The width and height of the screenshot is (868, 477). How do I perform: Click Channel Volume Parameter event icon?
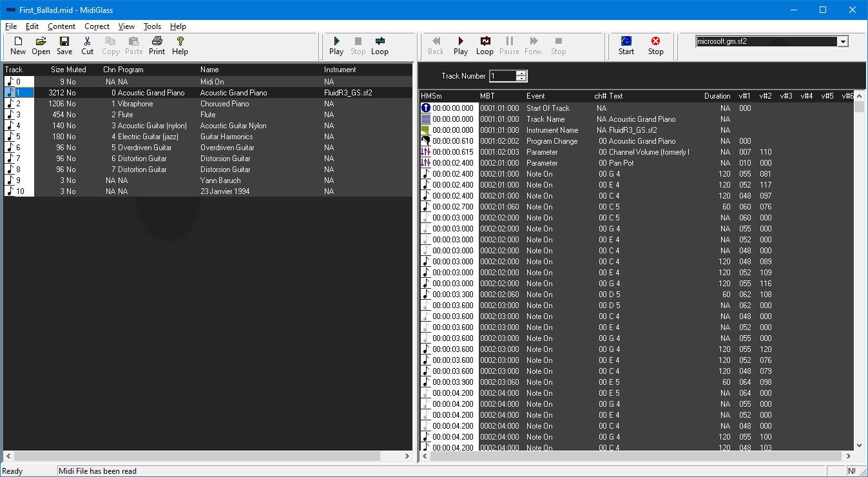coord(425,152)
